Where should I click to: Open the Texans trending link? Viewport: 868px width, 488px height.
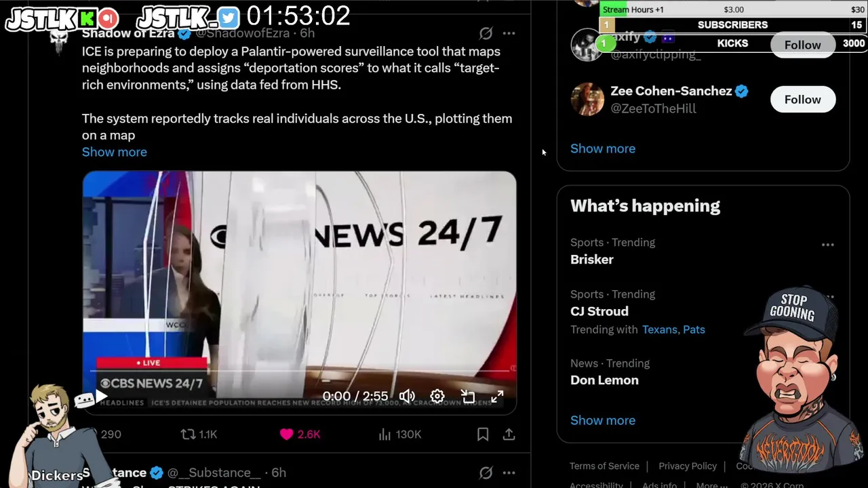(660, 329)
